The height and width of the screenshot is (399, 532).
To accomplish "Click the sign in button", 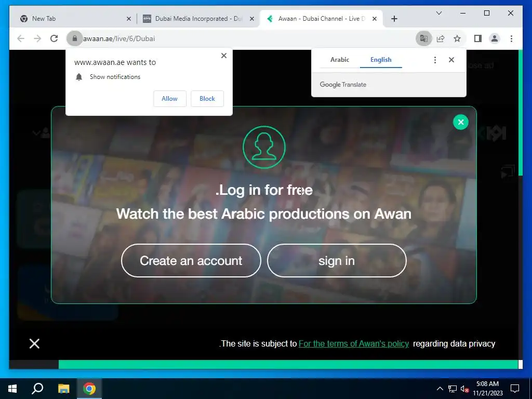I will click(x=337, y=261).
